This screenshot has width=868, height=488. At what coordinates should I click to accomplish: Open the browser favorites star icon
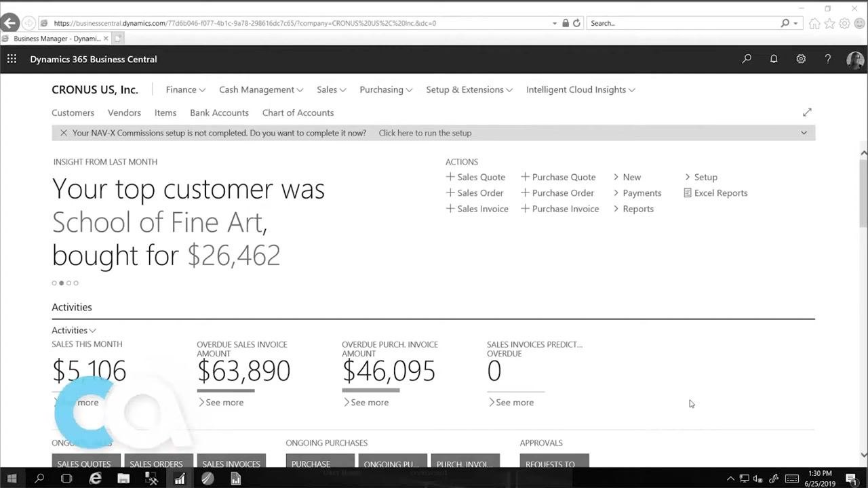(829, 23)
